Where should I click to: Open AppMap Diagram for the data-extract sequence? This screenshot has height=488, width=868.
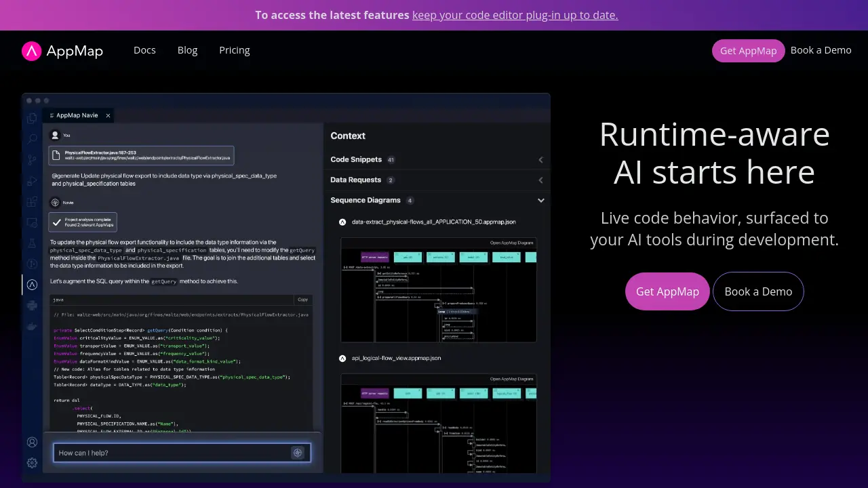[512, 243]
